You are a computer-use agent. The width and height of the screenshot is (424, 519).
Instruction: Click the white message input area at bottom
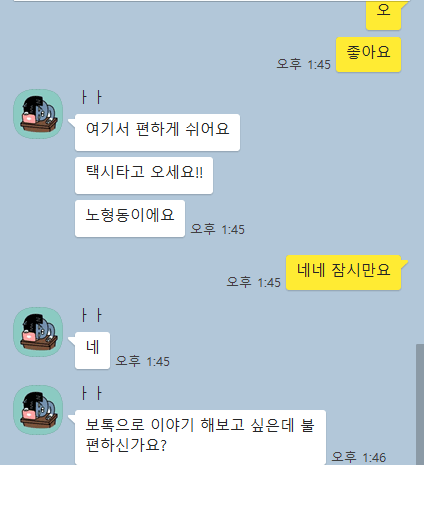point(212,492)
